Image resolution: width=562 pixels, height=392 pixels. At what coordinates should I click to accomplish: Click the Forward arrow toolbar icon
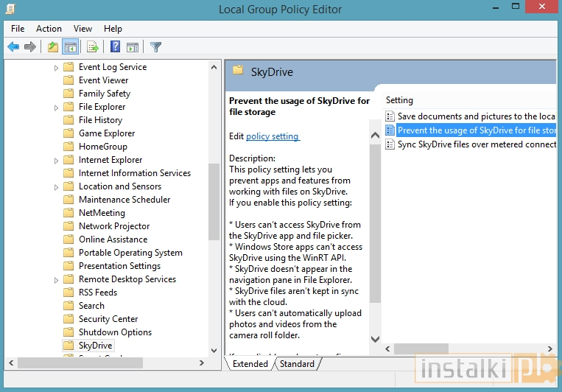point(30,47)
